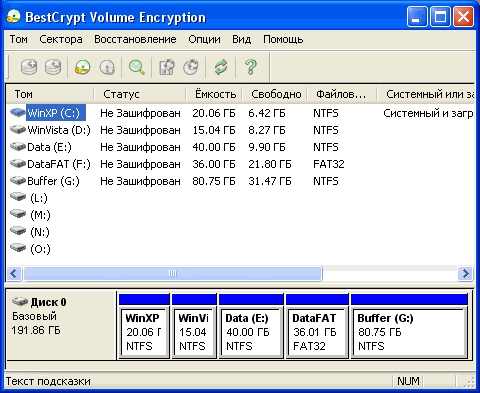This screenshot has width=480, height=393.
Task: Click the Диск 0 disk icon
Action: click(x=20, y=302)
